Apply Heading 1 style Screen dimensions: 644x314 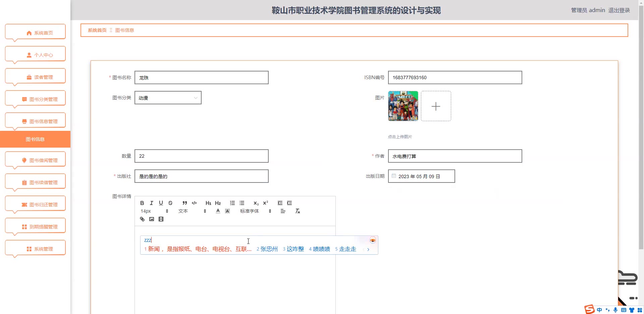tap(208, 203)
